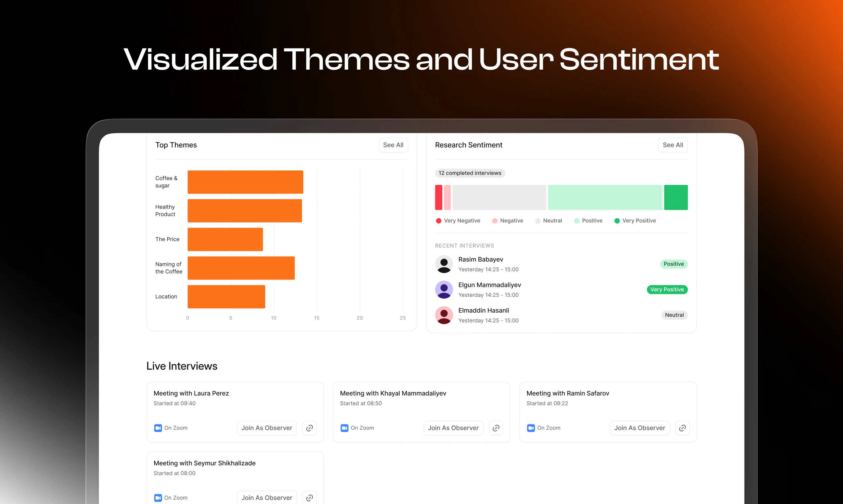This screenshot has width=843, height=504.
Task: Join Seymur Shikhalizade meeting as observer
Action: click(x=267, y=498)
